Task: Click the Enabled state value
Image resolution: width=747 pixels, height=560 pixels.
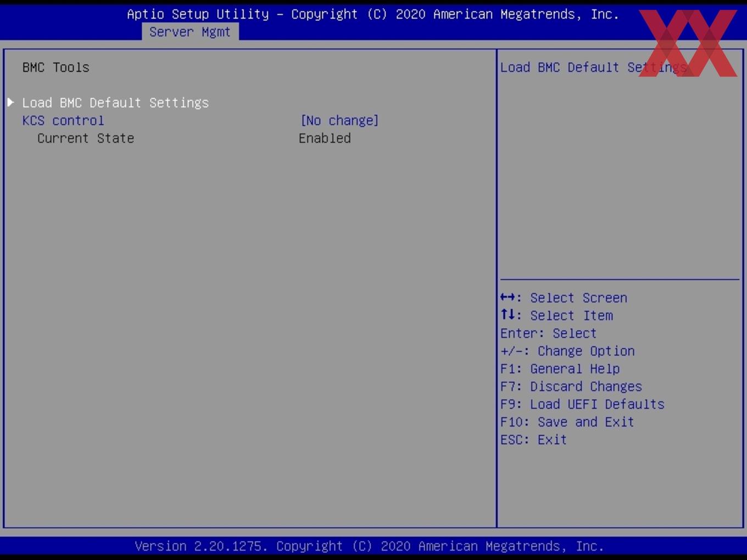Action: 325,138
